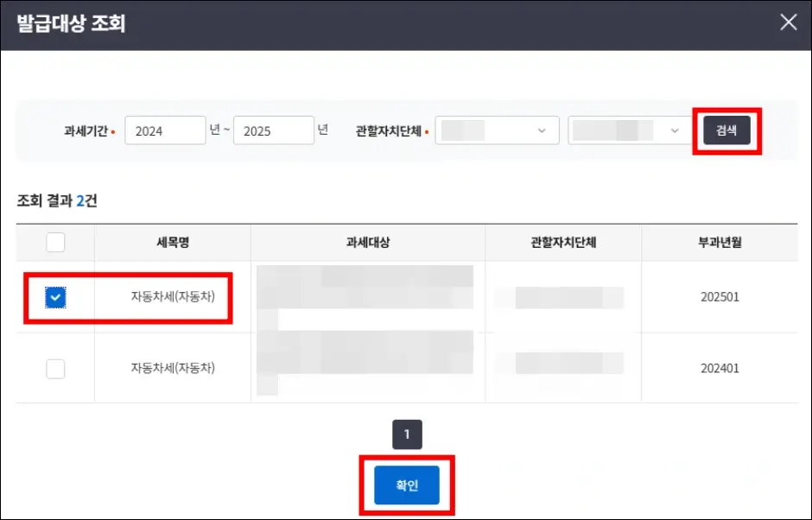Edit the end year field 2025

coord(274,130)
